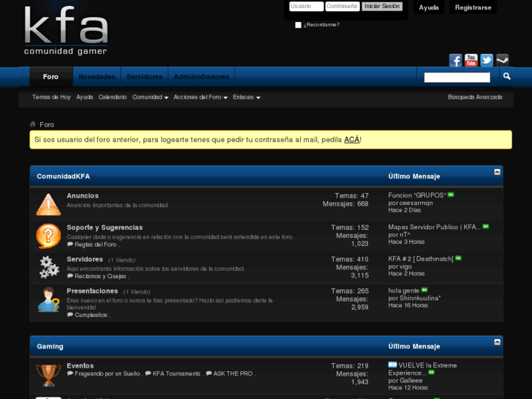
Task: Click the Soporte y Sugerencias question icon
Action: pos(48,236)
